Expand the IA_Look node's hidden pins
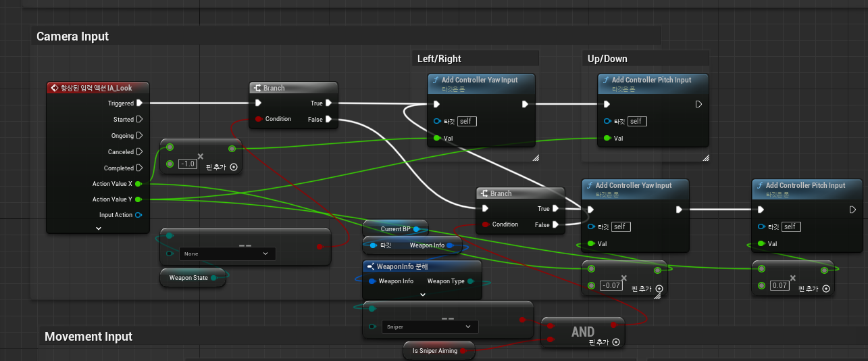The image size is (868, 361). [99, 228]
